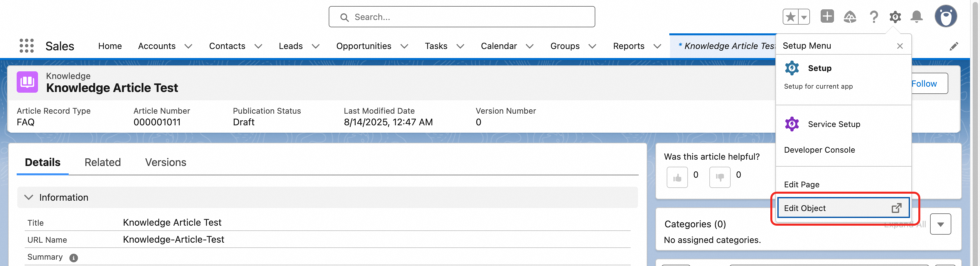Open the Reports tab
This screenshot has height=266, width=980.
tap(628, 46)
